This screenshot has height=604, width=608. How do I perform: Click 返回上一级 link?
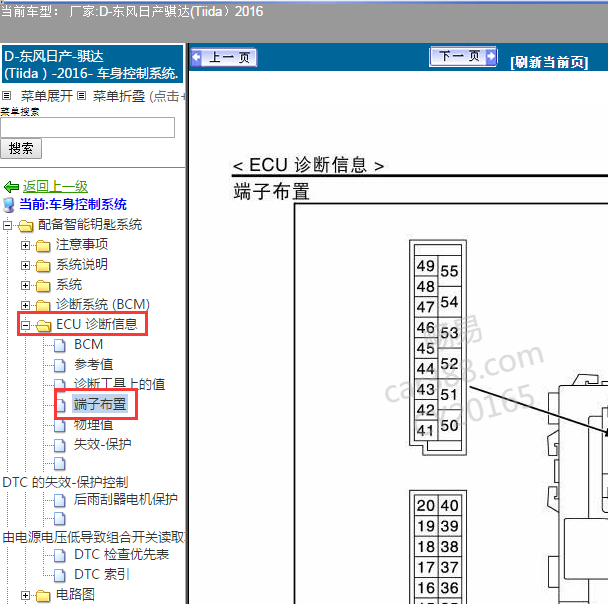pos(55,186)
